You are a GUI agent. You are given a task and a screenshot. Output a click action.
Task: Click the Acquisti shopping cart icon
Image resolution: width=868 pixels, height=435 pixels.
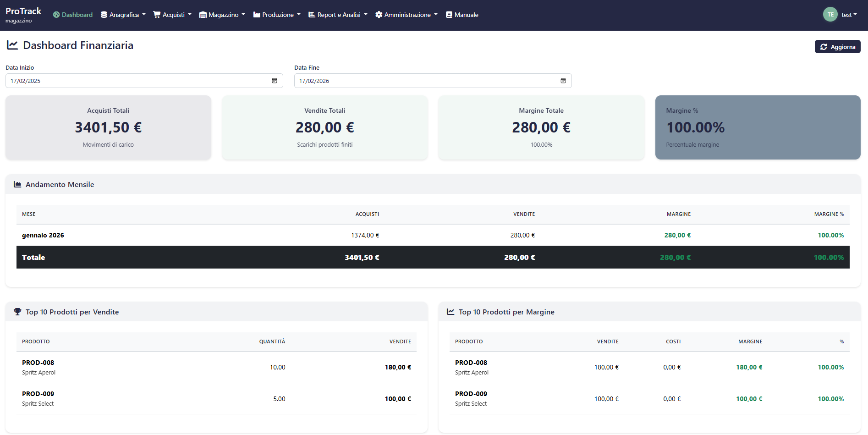(156, 14)
